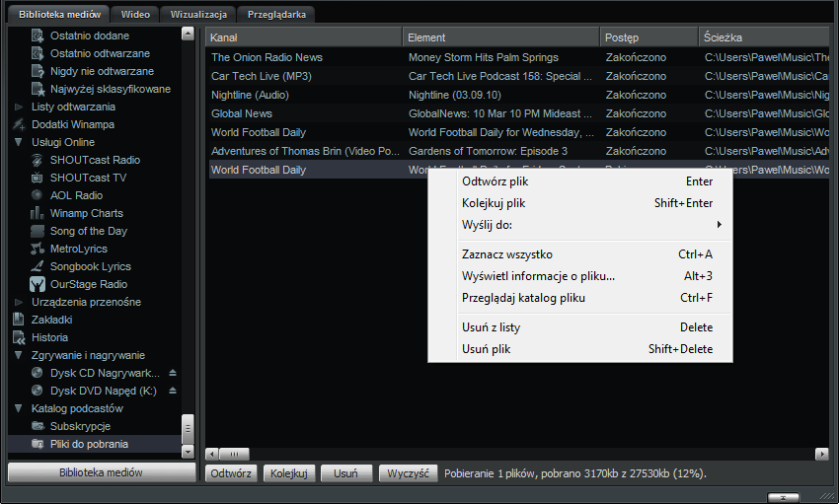The height and width of the screenshot is (504, 839).
Task: Click the sidebar scroll down arrow
Action: [x=188, y=452]
